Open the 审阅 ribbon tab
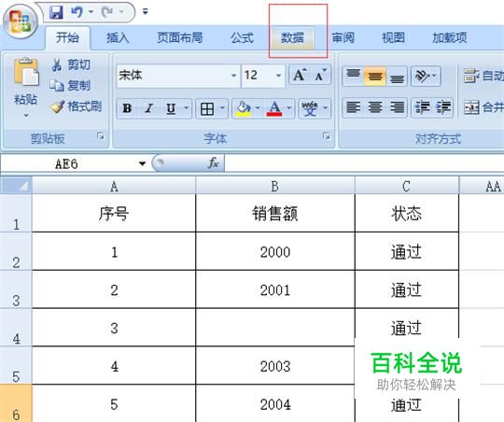Viewport: 504px width, 422px height. coord(343,38)
